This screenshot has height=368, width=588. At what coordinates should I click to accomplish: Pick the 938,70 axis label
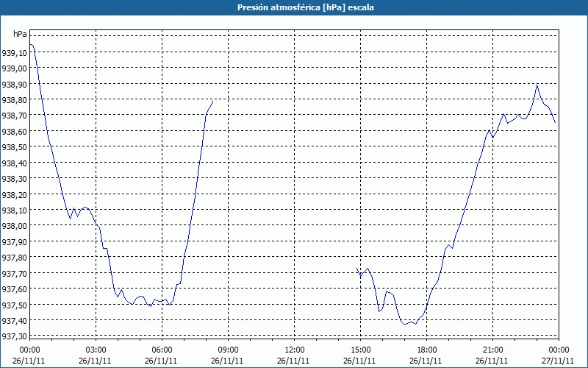[x=14, y=116]
